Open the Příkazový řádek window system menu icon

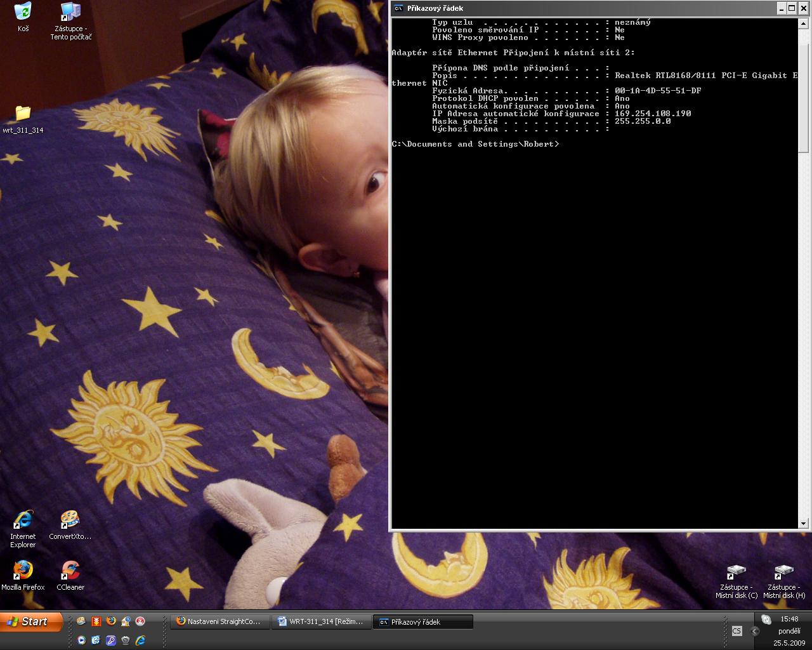pos(398,8)
